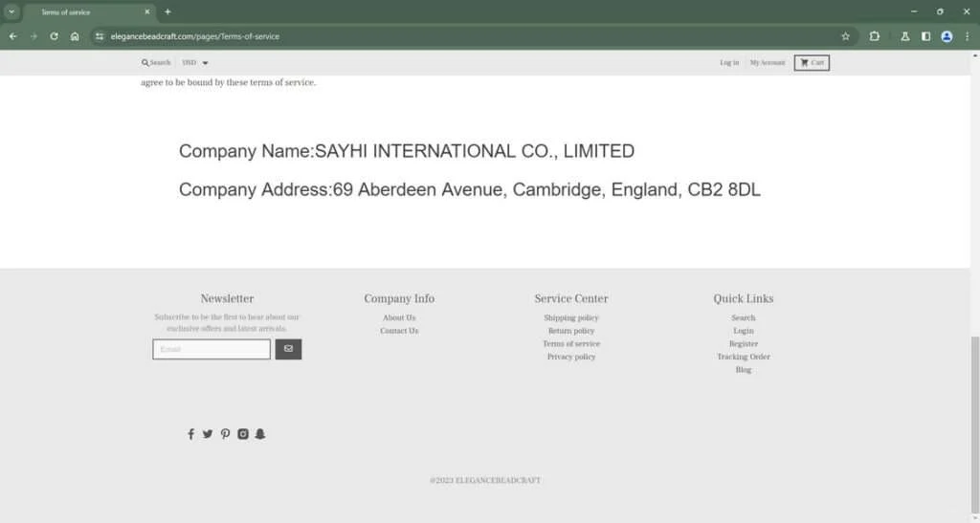
Task: Open Chrome Labs flask icon
Action: pyautogui.click(x=905, y=36)
